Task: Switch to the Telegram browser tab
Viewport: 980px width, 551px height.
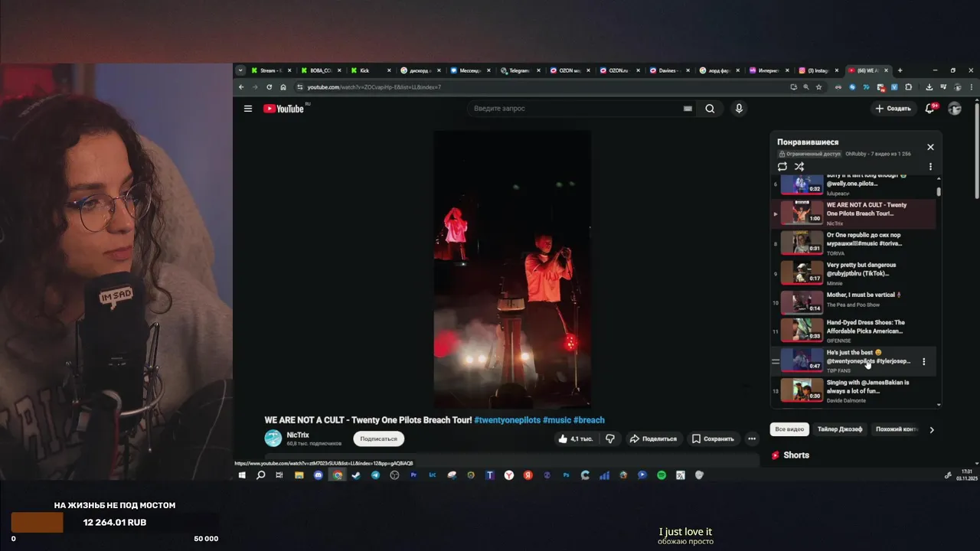Action: [518, 70]
